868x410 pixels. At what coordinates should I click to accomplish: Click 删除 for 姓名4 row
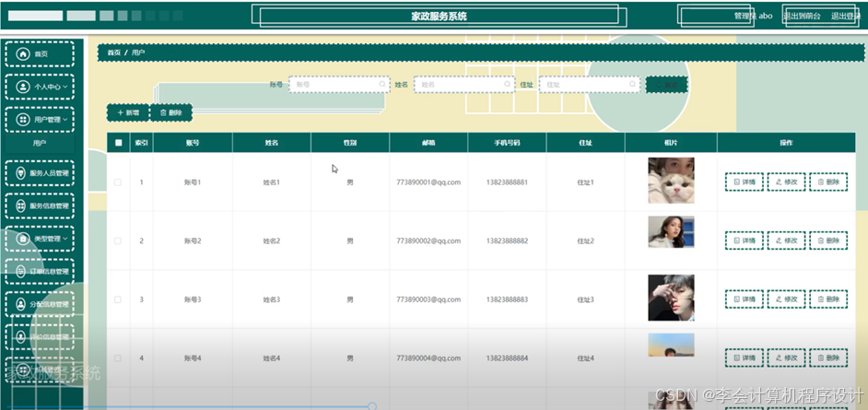pyautogui.click(x=828, y=358)
